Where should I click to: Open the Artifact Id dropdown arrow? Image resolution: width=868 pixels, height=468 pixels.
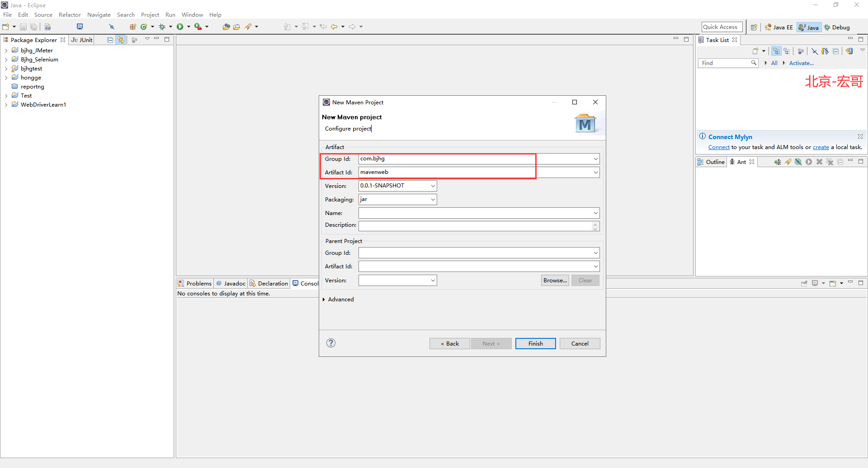point(595,173)
